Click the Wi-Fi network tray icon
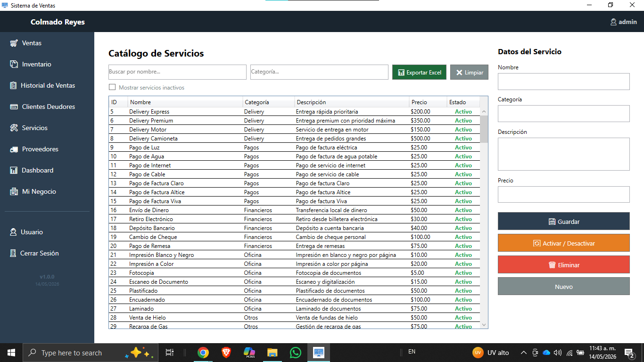 click(570, 353)
